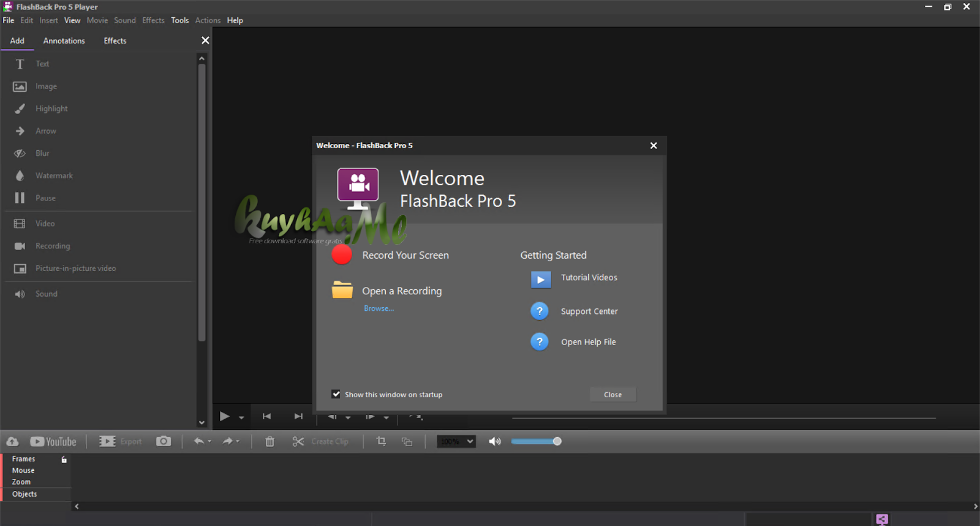Click the Create Clip scissors tool
Viewport: 980px width, 526px height.
coord(320,441)
